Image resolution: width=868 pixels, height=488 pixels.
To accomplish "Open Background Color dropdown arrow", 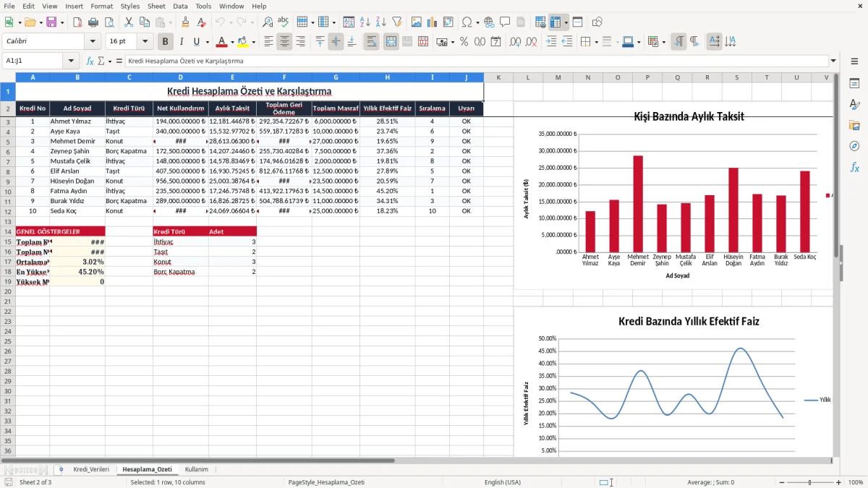I will pyautogui.click(x=253, y=42).
